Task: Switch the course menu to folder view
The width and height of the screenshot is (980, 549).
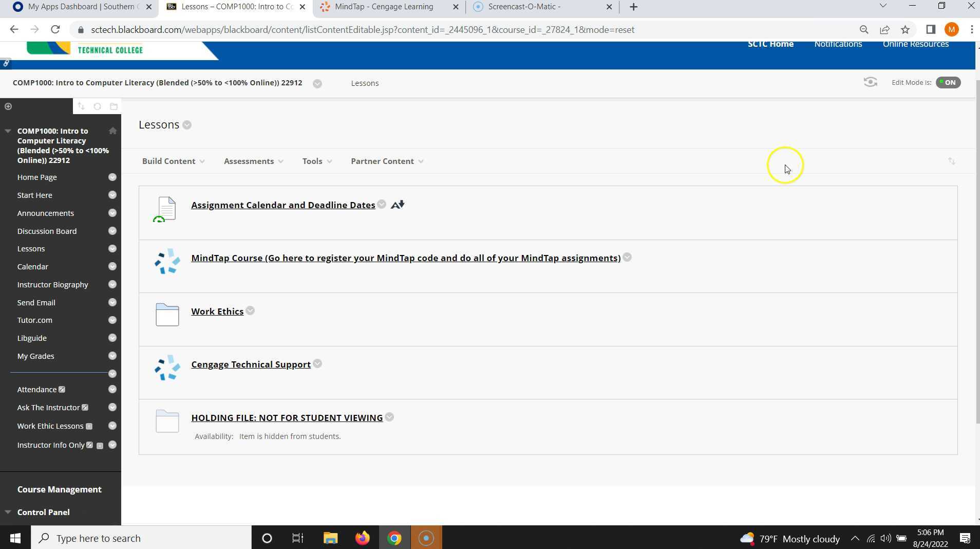Action: pyautogui.click(x=114, y=106)
